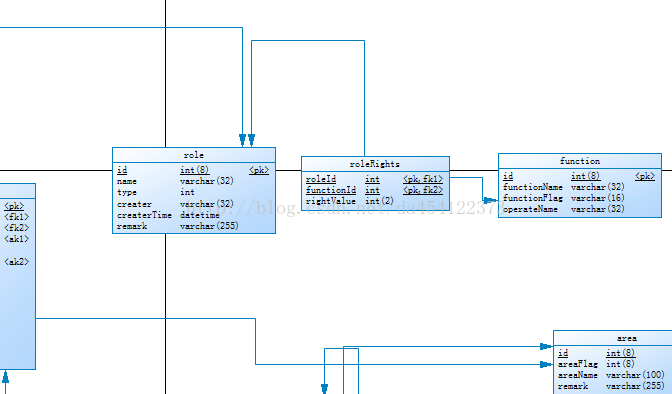Click the rightValue column in roleRights
672x394 pixels.
(331, 201)
